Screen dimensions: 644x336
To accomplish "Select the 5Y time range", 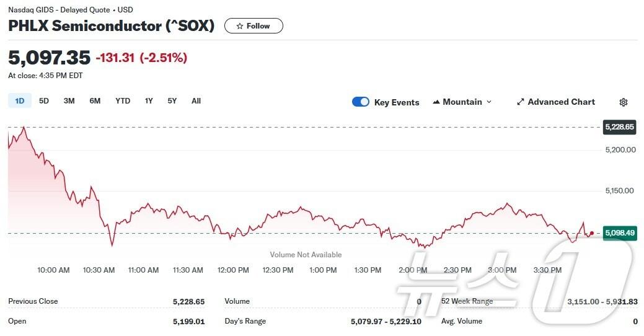I will point(172,101).
